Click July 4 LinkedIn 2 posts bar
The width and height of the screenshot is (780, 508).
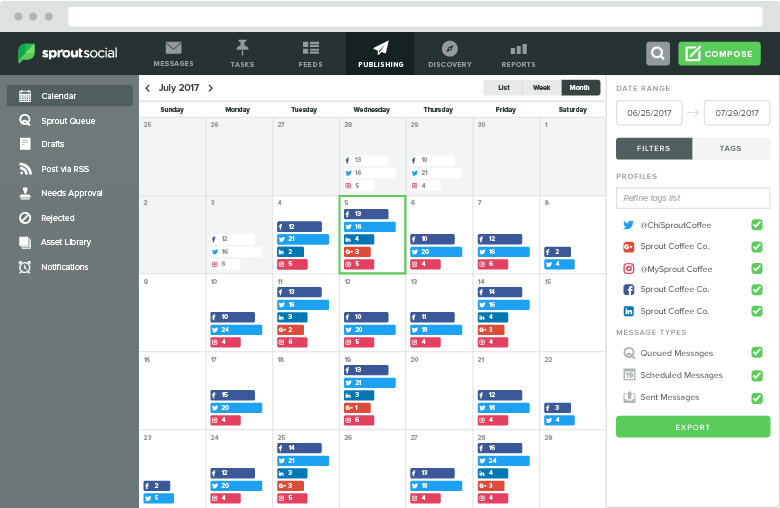(291, 252)
